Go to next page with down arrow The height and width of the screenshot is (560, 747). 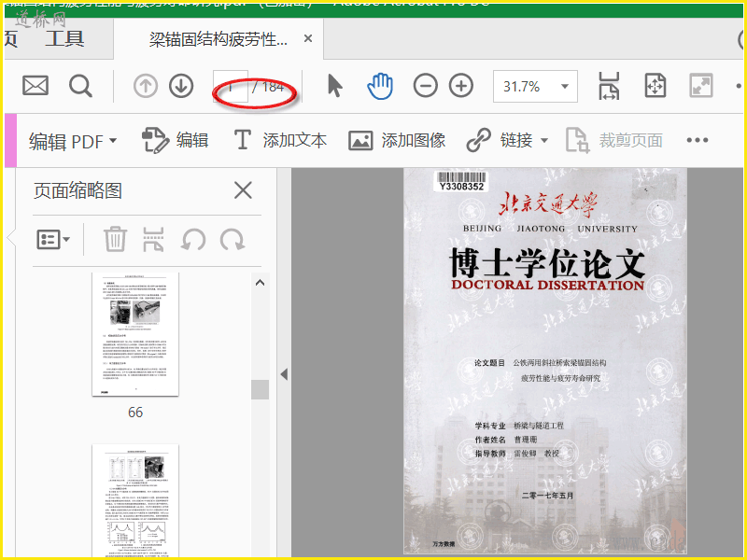181,86
